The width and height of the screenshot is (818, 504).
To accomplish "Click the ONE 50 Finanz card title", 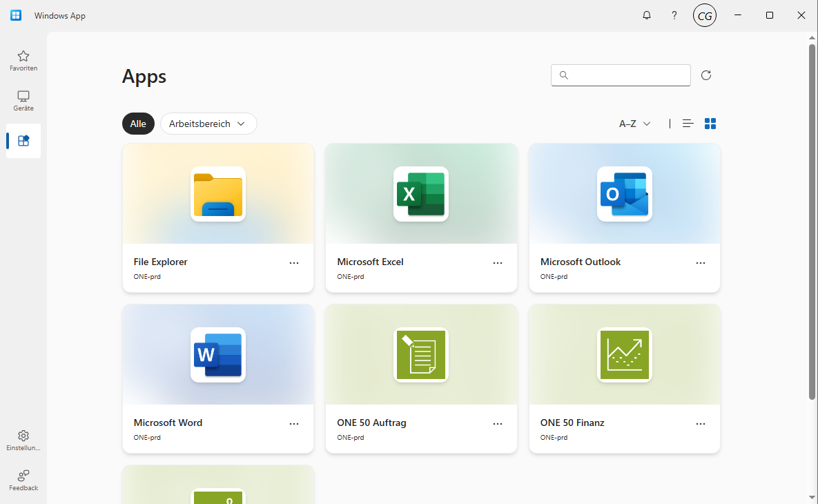I will tap(572, 423).
